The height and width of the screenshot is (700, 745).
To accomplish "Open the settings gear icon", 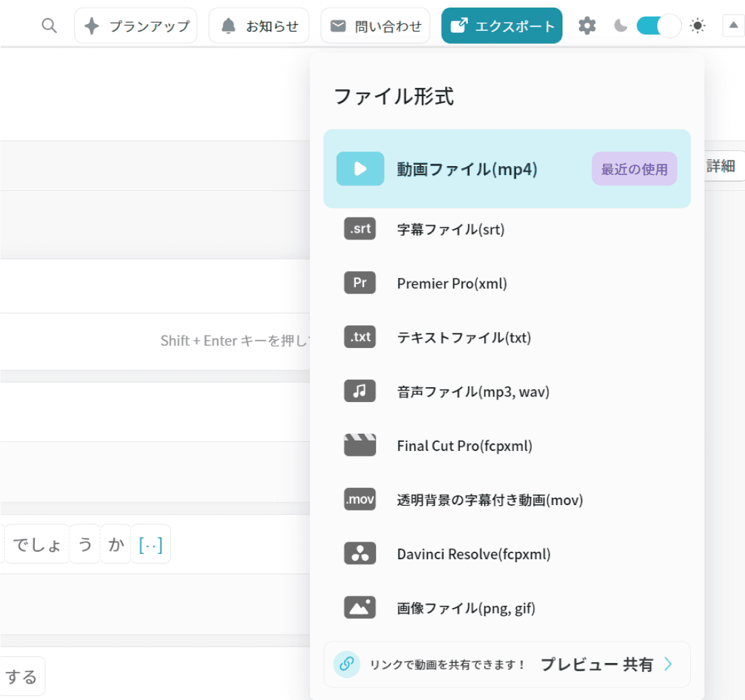I will (x=587, y=26).
